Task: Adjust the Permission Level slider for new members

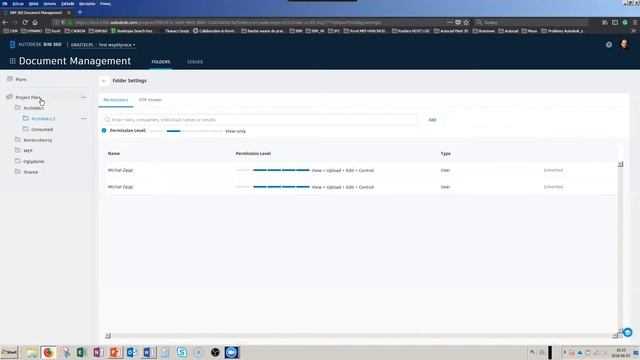Action: point(186,131)
